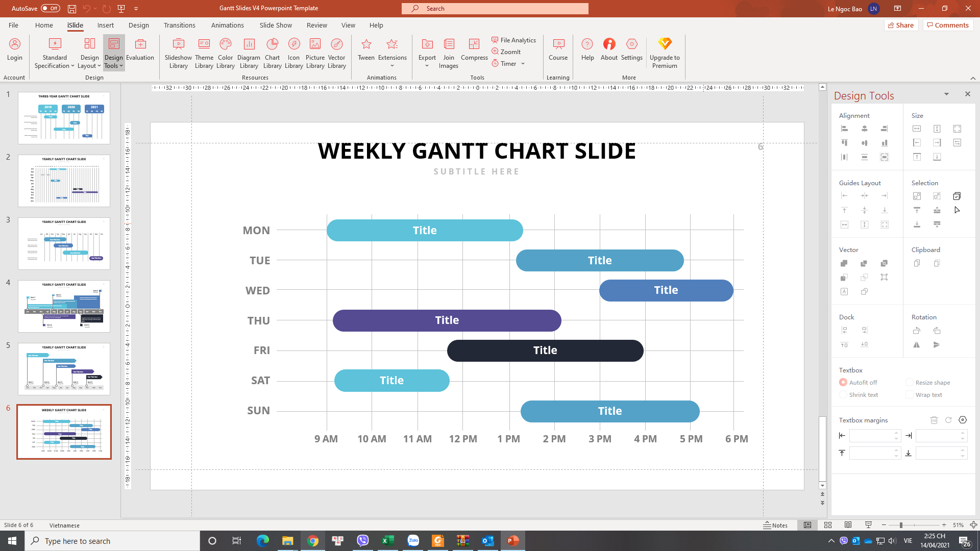Select the Autofit off radio button
980x551 pixels.
843,382
